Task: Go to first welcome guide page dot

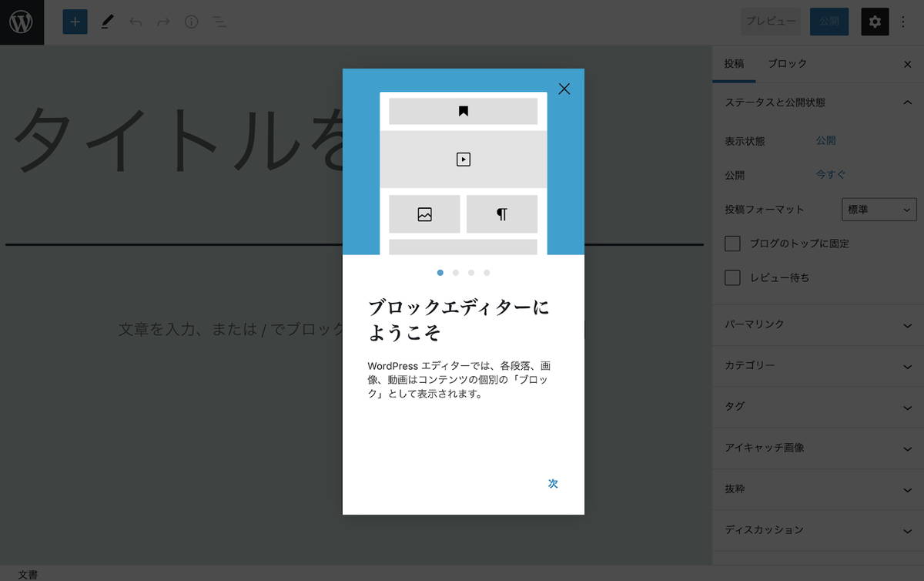Action: click(x=440, y=272)
